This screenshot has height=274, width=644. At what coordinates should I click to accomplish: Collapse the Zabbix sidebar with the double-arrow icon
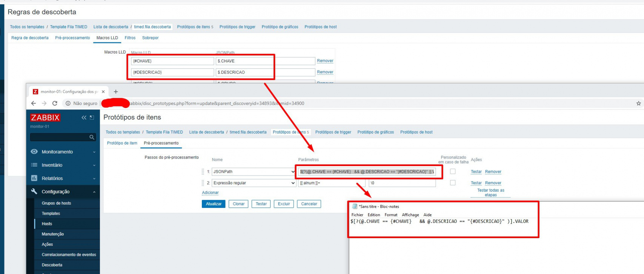[84, 118]
